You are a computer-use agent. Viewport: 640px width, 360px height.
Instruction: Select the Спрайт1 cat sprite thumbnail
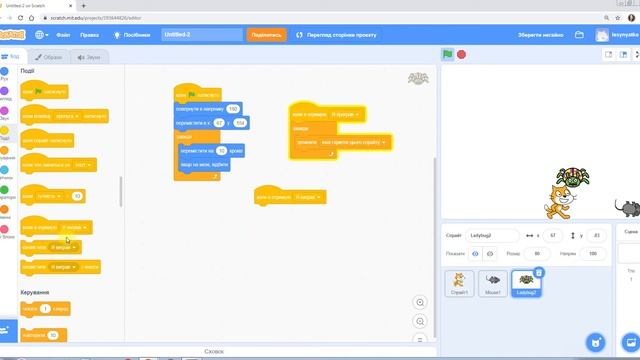459,284
